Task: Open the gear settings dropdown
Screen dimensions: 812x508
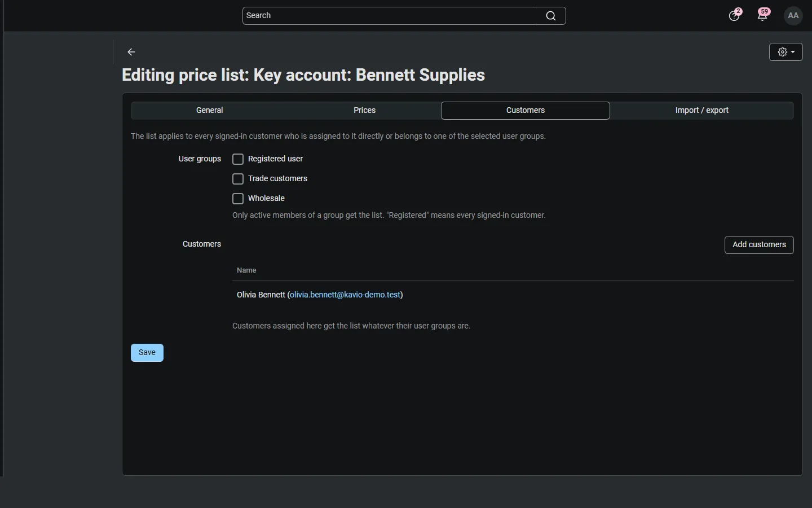Action: coord(786,52)
